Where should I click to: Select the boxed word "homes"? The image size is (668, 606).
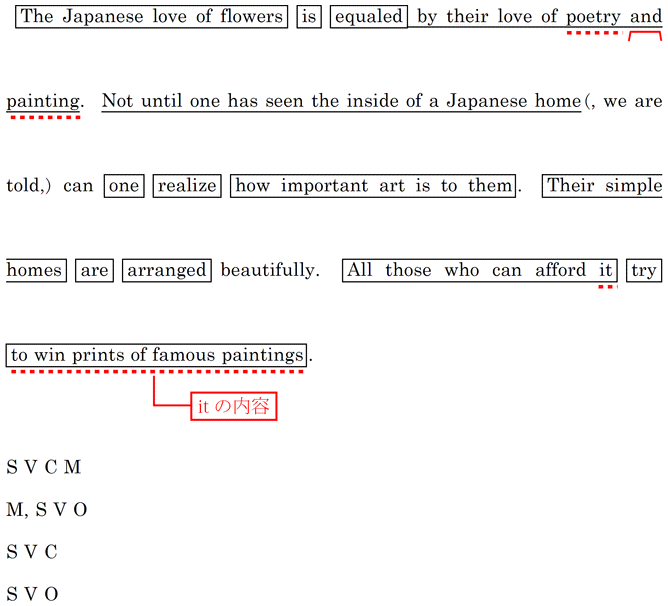35,271
